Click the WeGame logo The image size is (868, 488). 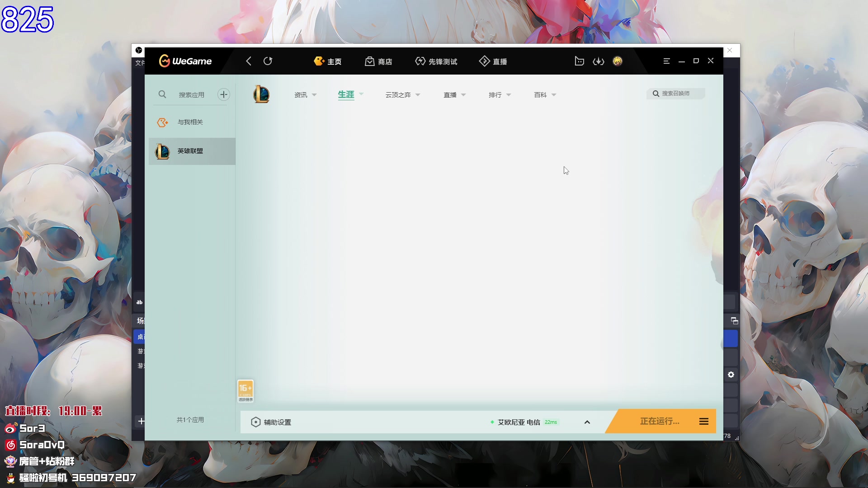185,61
